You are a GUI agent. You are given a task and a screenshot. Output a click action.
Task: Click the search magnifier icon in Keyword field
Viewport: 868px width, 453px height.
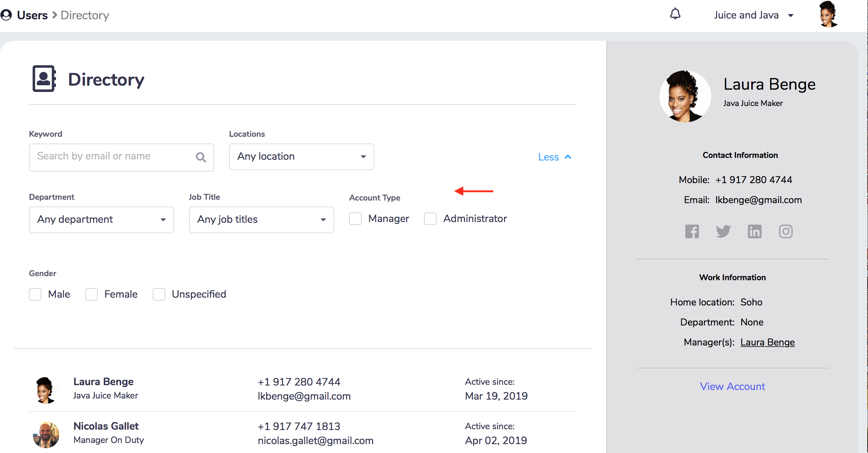pyautogui.click(x=201, y=157)
